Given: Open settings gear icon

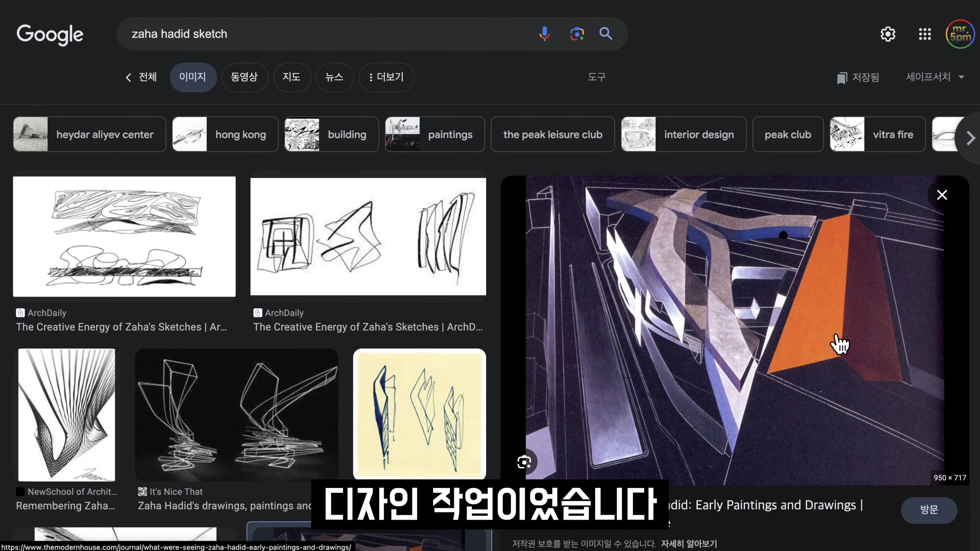Looking at the screenshot, I should [x=888, y=34].
